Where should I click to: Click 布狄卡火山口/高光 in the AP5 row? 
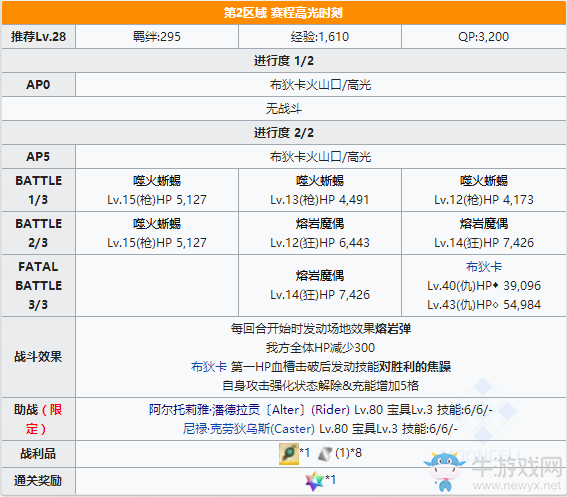(x=320, y=157)
